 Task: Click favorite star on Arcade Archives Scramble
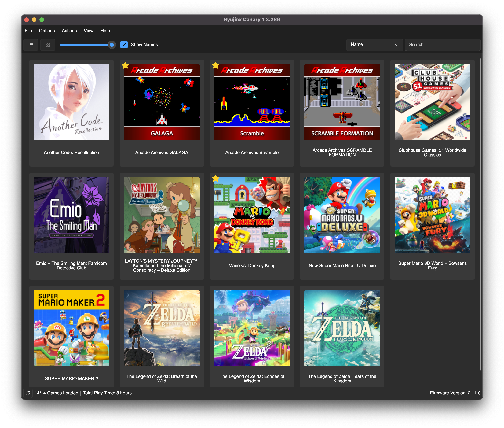[x=215, y=65]
